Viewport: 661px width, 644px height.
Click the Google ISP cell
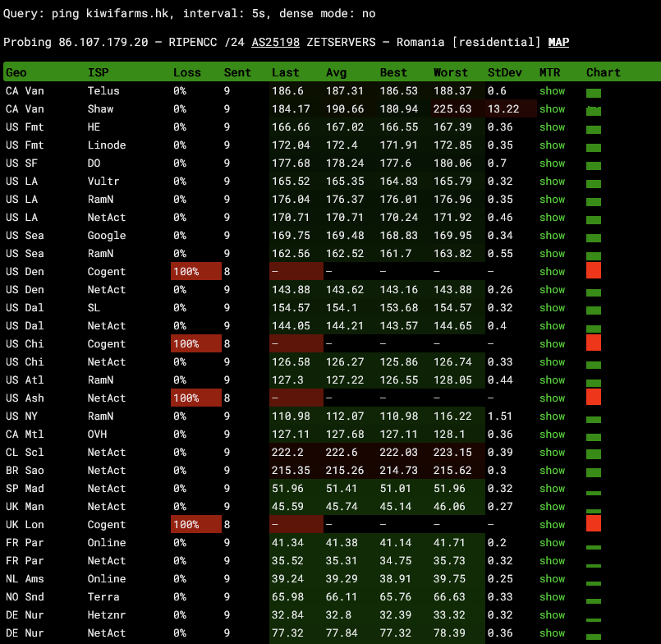(x=107, y=235)
